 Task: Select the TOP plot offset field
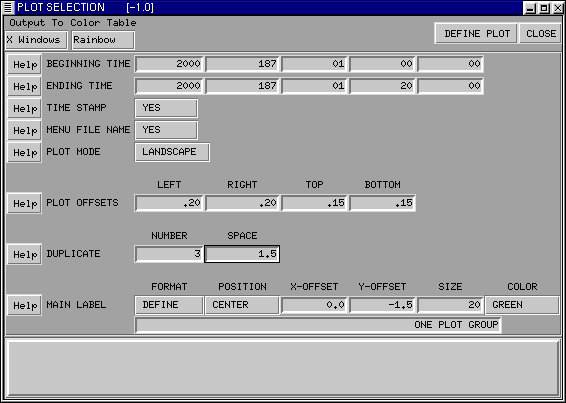(314, 203)
